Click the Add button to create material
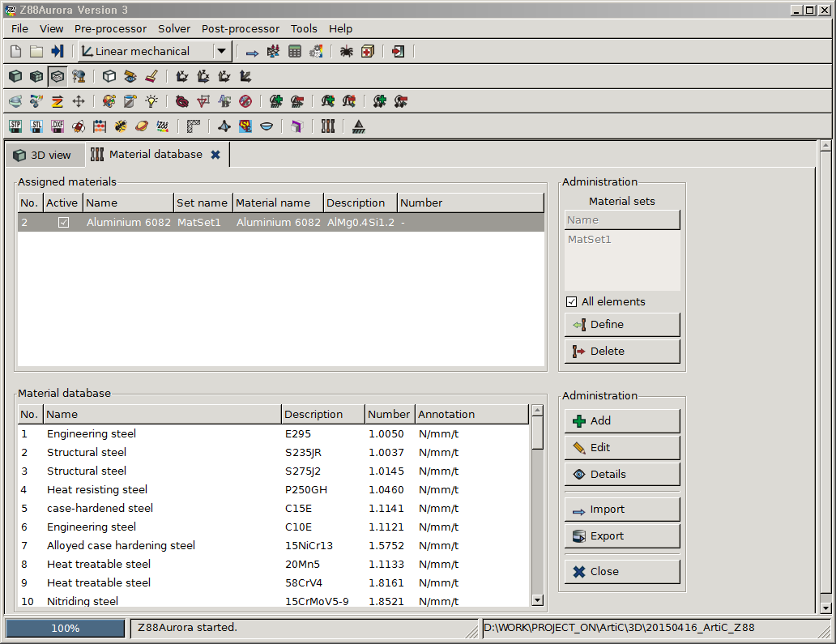The height and width of the screenshot is (644, 836). click(622, 420)
